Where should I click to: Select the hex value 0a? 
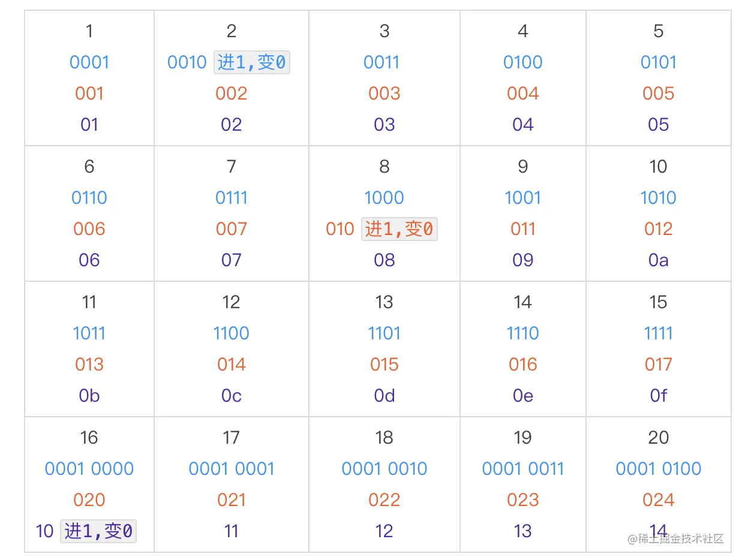(x=658, y=260)
